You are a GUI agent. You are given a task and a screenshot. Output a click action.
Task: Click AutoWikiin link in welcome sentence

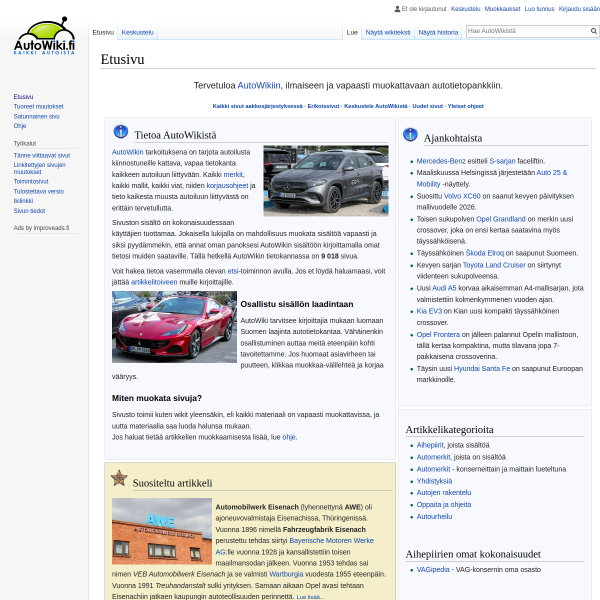tap(259, 85)
